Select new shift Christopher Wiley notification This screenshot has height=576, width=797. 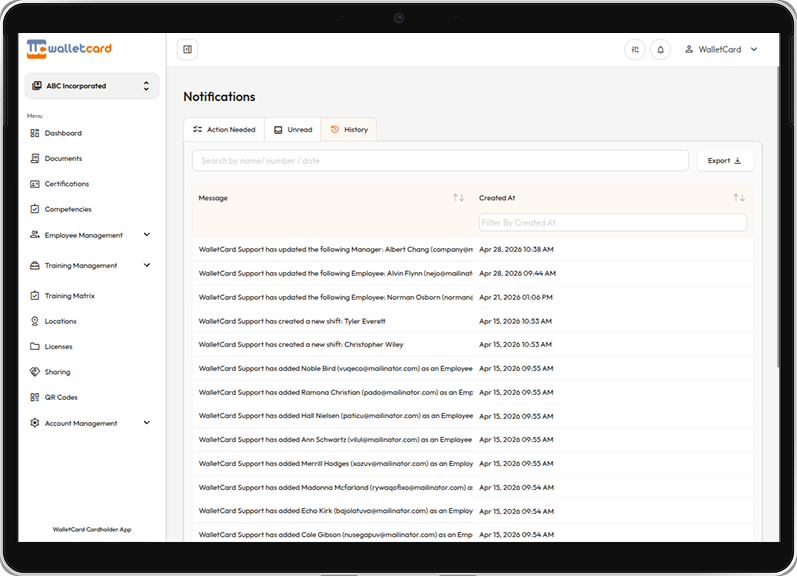coord(472,345)
